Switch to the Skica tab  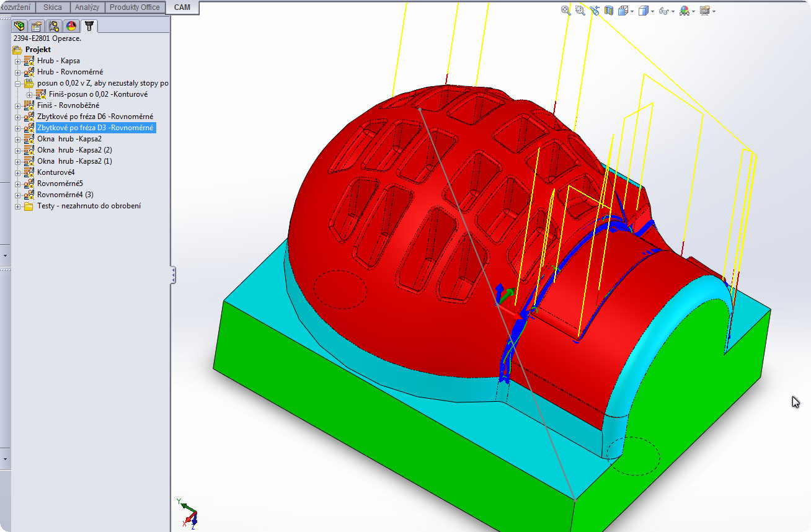(53, 7)
